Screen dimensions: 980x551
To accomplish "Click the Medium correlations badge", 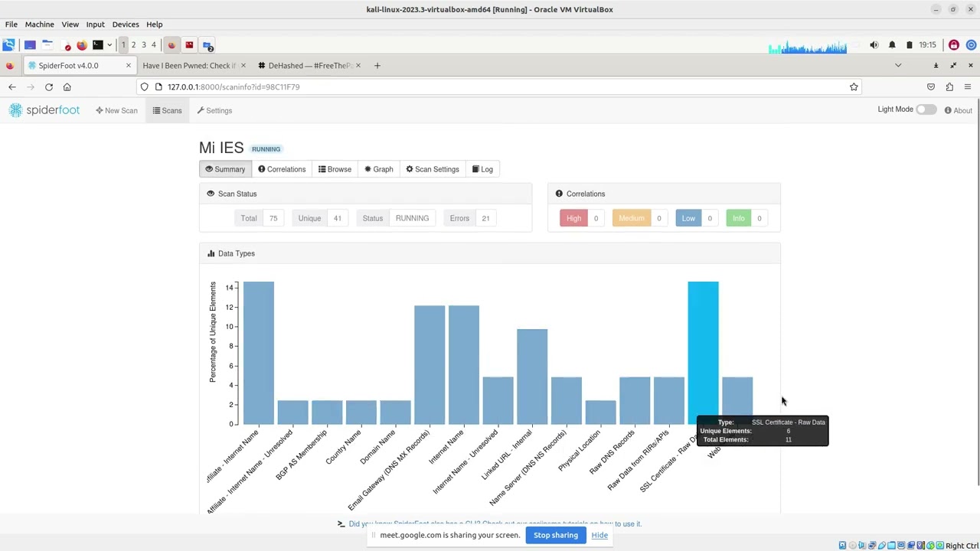I will click(631, 219).
